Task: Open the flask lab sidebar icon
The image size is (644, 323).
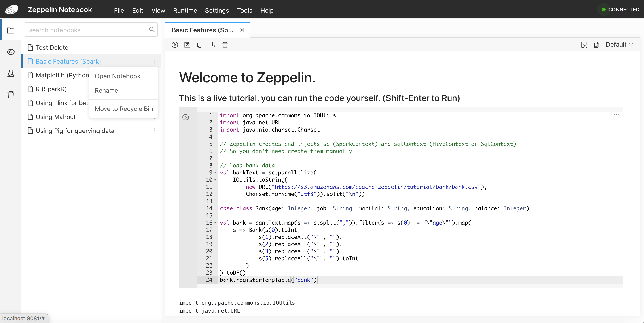Action: tap(11, 74)
